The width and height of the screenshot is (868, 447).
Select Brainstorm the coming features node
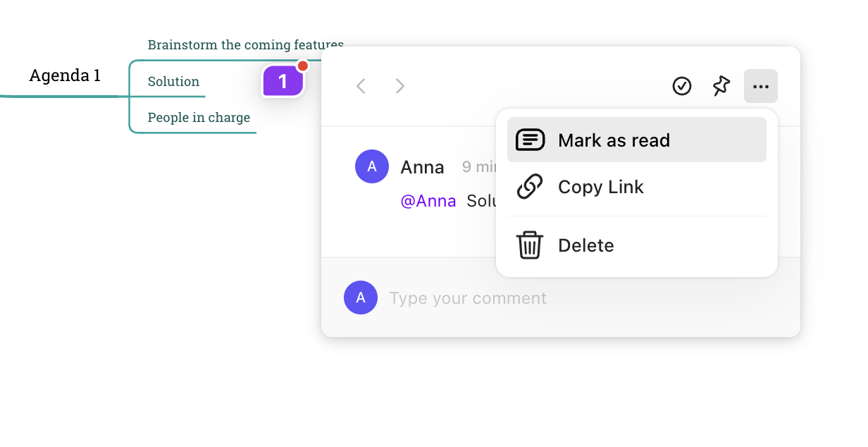coord(245,44)
